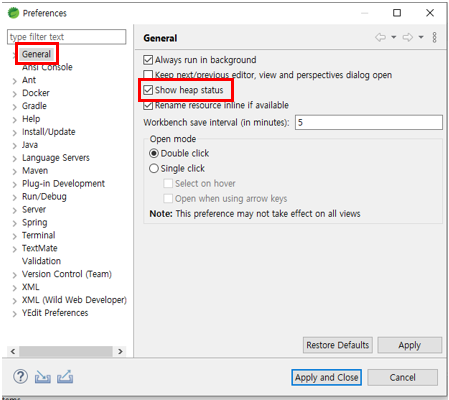Open Version Control (Team) preferences
The width and height of the screenshot is (449, 400).
(x=67, y=274)
